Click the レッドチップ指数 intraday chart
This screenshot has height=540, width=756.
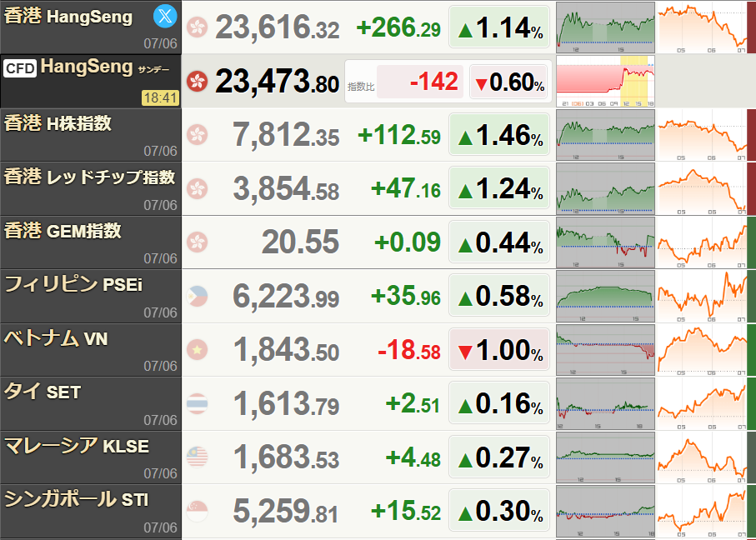coord(606,188)
